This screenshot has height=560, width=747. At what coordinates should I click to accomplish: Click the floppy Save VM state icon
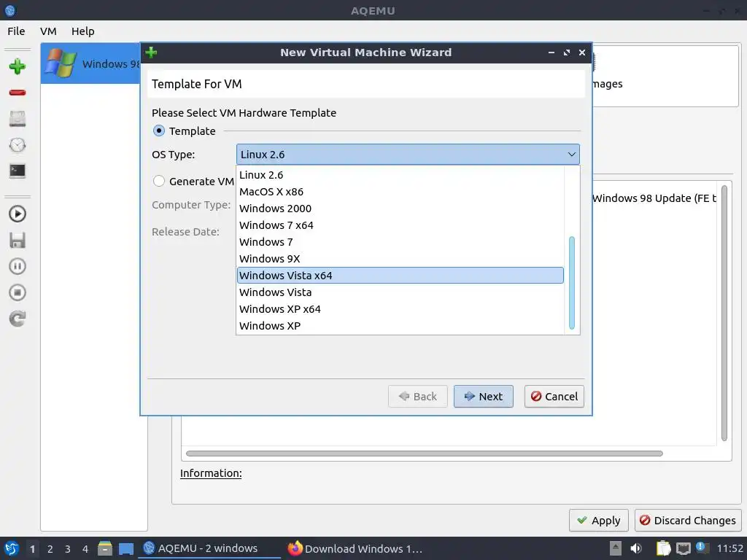[x=18, y=240]
